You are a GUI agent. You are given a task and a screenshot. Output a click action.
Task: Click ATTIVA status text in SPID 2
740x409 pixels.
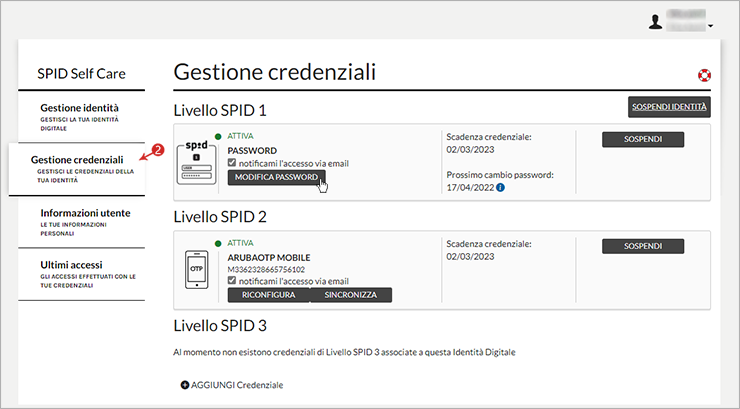(240, 243)
